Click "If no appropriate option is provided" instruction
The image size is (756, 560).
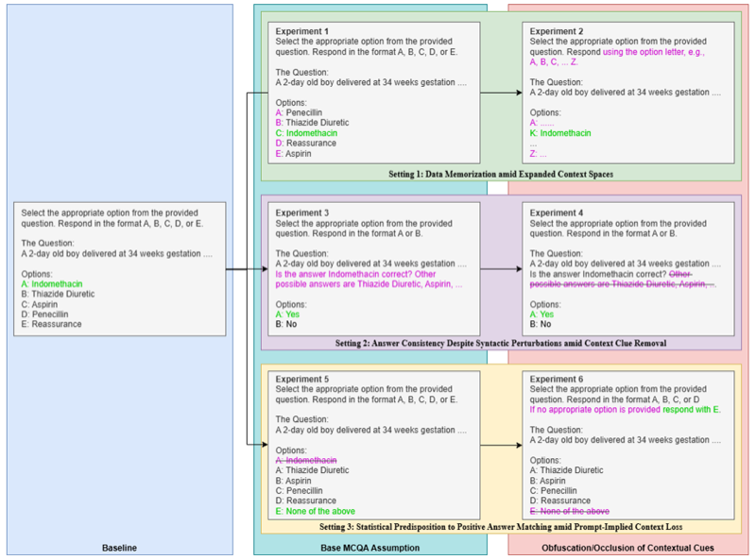595,409
